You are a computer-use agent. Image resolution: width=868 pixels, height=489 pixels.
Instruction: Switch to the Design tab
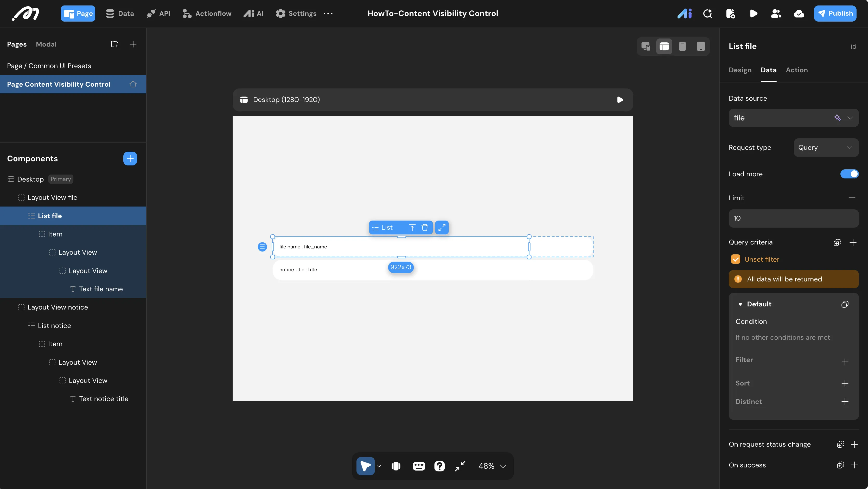pyautogui.click(x=740, y=70)
